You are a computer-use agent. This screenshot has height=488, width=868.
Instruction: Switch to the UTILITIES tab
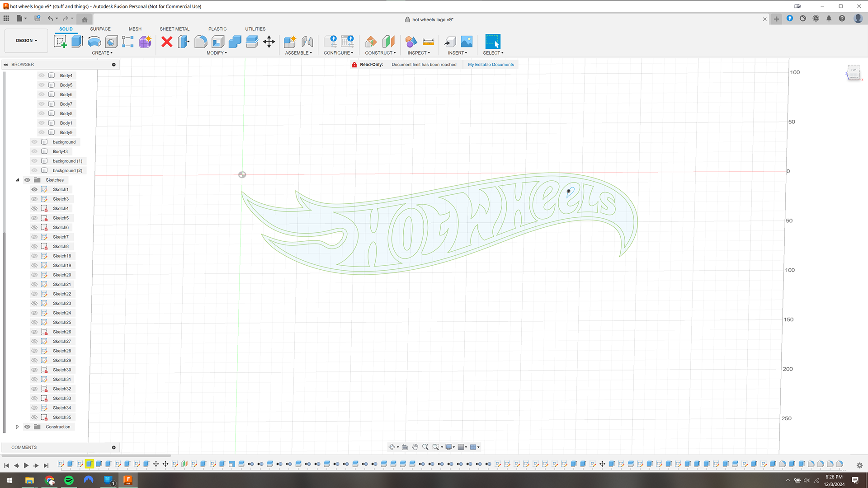click(255, 29)
